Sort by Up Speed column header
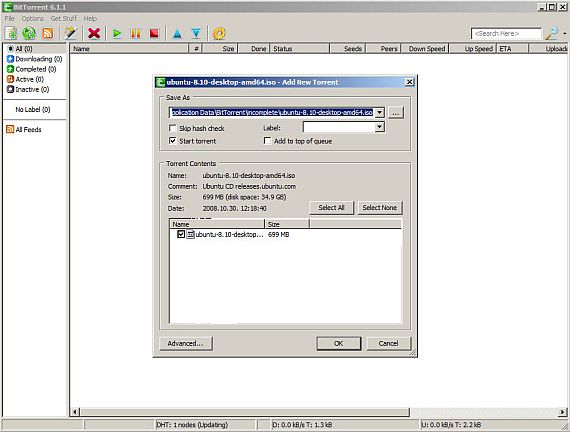570x432 pixels. coord(473,49)
